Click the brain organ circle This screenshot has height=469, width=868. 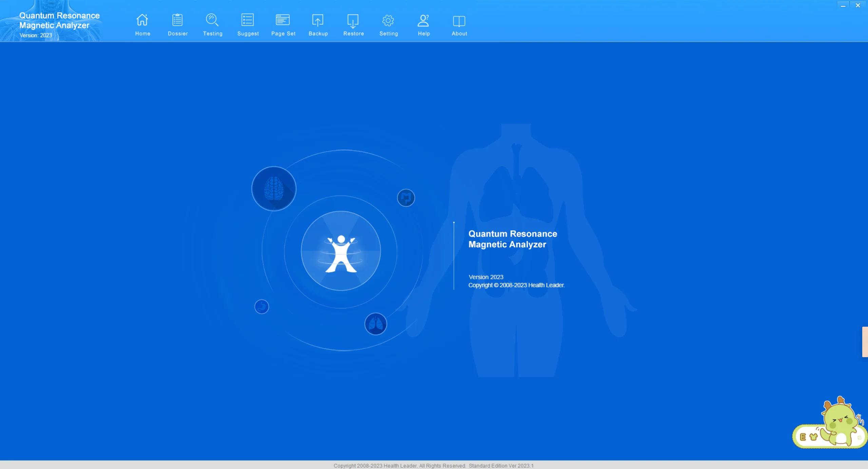[274, 189]
